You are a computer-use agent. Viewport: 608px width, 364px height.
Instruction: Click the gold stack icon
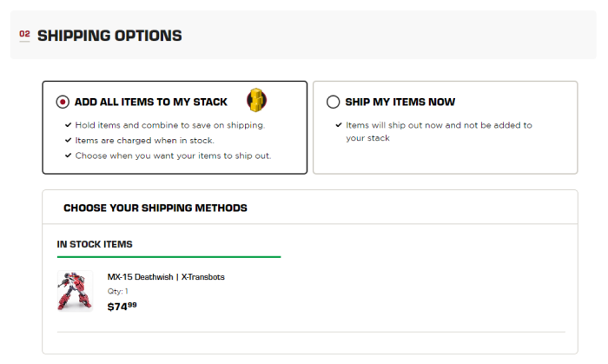click(x=256, y=101)
